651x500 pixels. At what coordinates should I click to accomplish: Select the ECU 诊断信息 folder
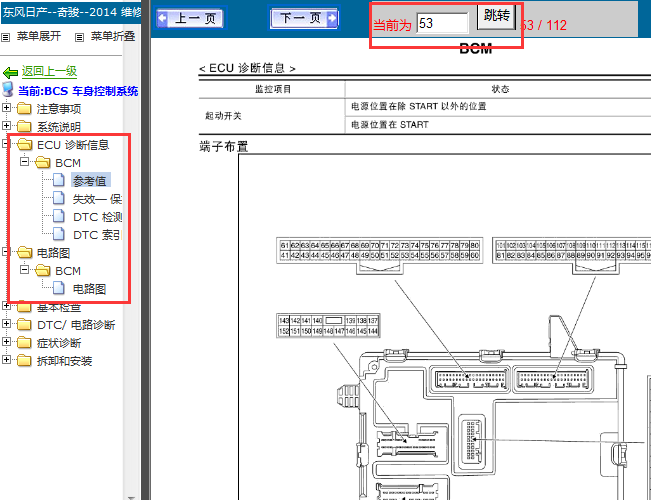pos(73,145)
